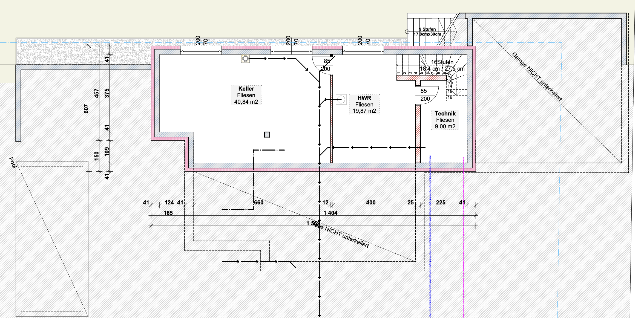Select the small square column symbol in Keller
The width and height of the screenshot is (644, 318).
tap(267, 135)
